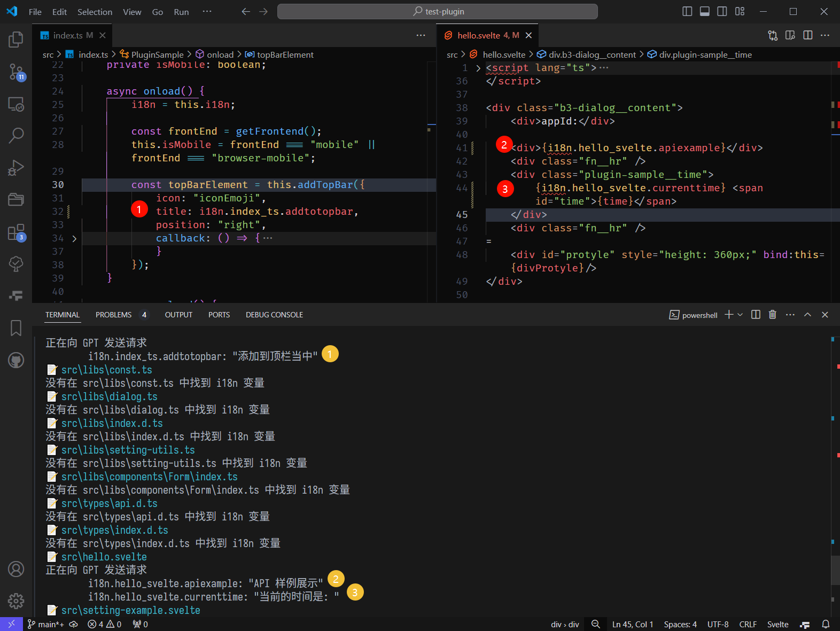Switch to PROBLEMS tab
The width and height of the screenshot is (840, 631).
113,315
